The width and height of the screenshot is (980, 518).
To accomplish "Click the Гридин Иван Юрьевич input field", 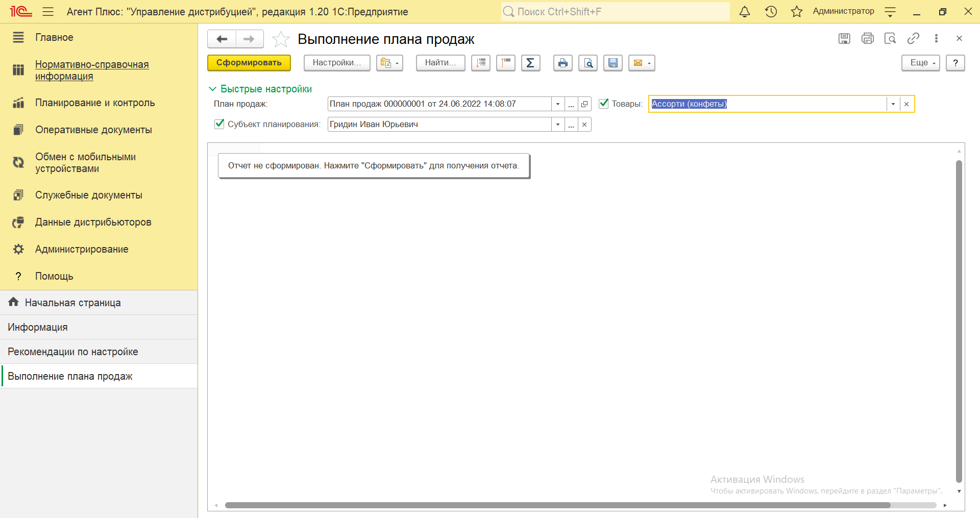I will pos(439,125).
